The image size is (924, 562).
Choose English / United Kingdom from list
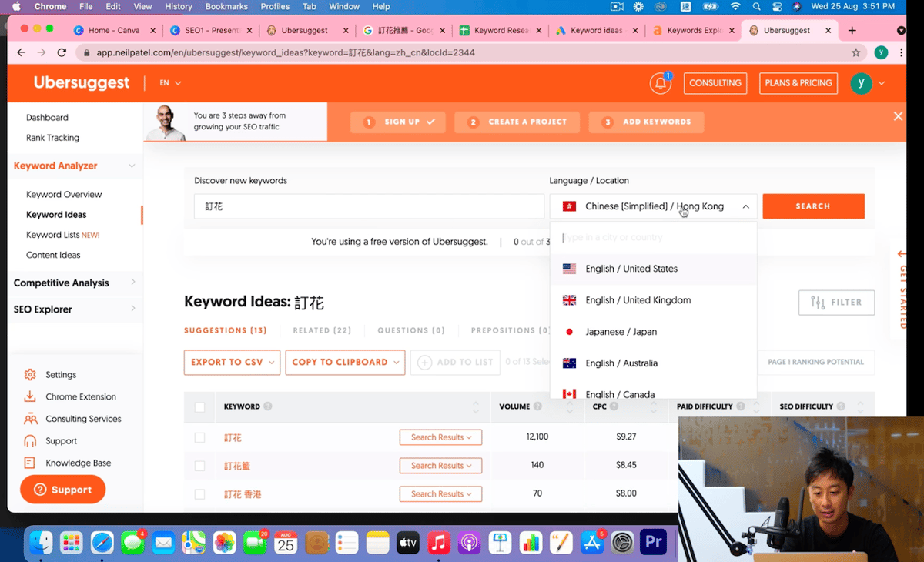(638, 300)
